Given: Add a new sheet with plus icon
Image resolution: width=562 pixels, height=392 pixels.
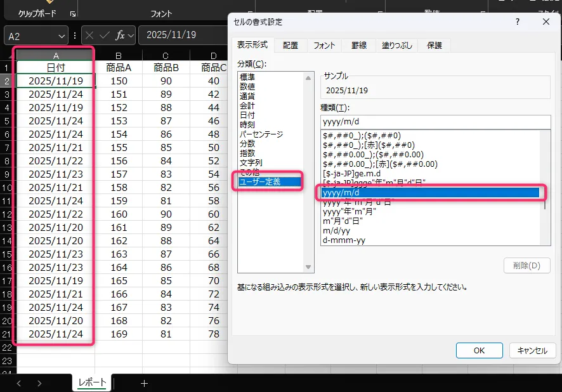Looking at the screenshot, I should [144, 383].
